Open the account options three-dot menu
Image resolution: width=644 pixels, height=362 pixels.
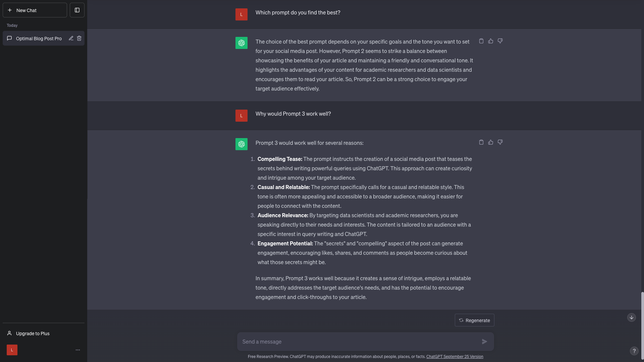click(78, 350)
